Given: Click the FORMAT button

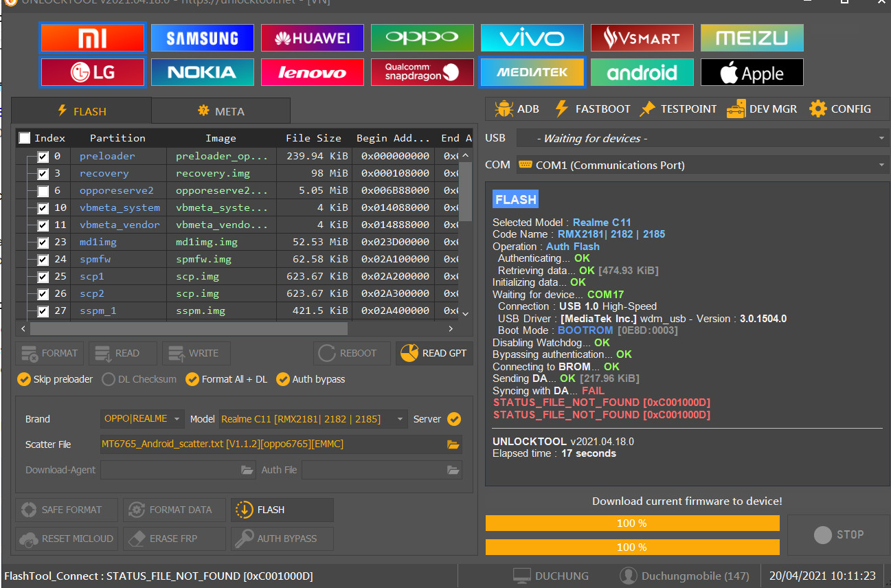Looking at the screenshot, I should coord(49,353).
